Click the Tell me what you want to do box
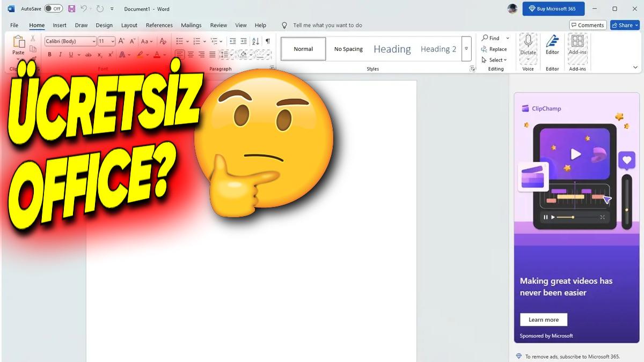The image size is (644, 362). point(327,25)
